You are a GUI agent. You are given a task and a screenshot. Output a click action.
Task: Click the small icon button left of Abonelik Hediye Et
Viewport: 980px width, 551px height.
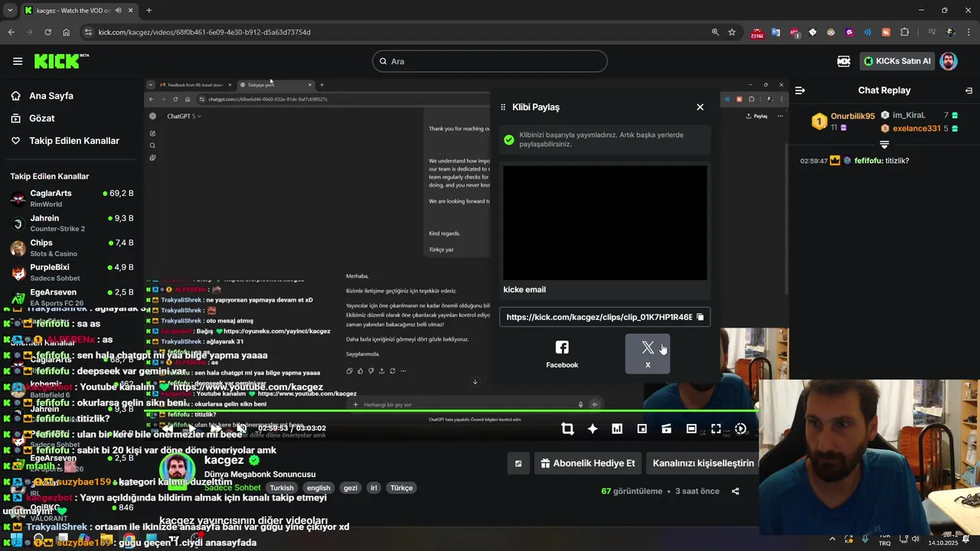coord(518,463)
